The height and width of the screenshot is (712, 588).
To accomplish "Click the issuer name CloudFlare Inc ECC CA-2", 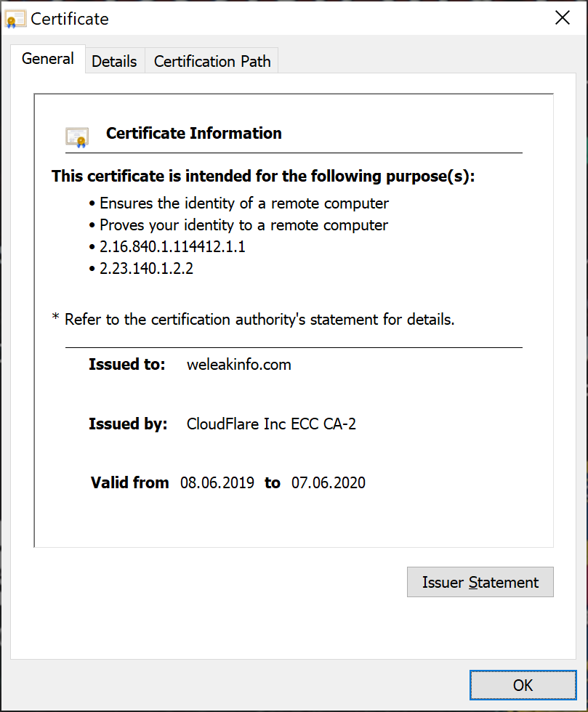I will coord(271,424).
